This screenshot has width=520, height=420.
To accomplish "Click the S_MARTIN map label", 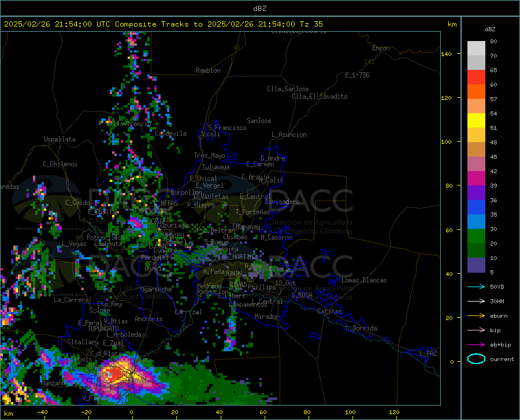I will (x=239, y=257).
